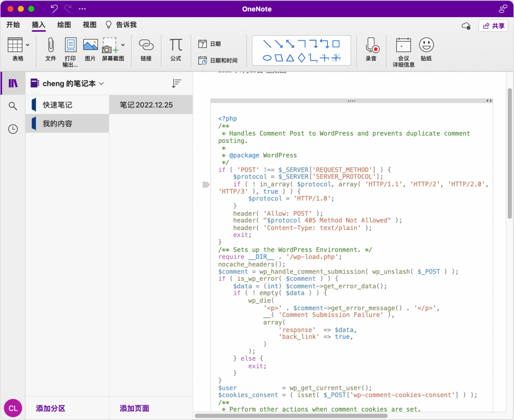Image resolution: width=514 pixels, height=420 pixels.
Task: Click the note container width arrows
Action: click(489, 101)
